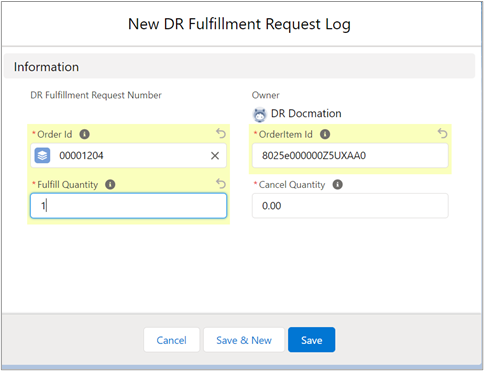Click the New DR Fulfillment Request Log title
This screenshot has height=371, width=484.
coord(239,24)
